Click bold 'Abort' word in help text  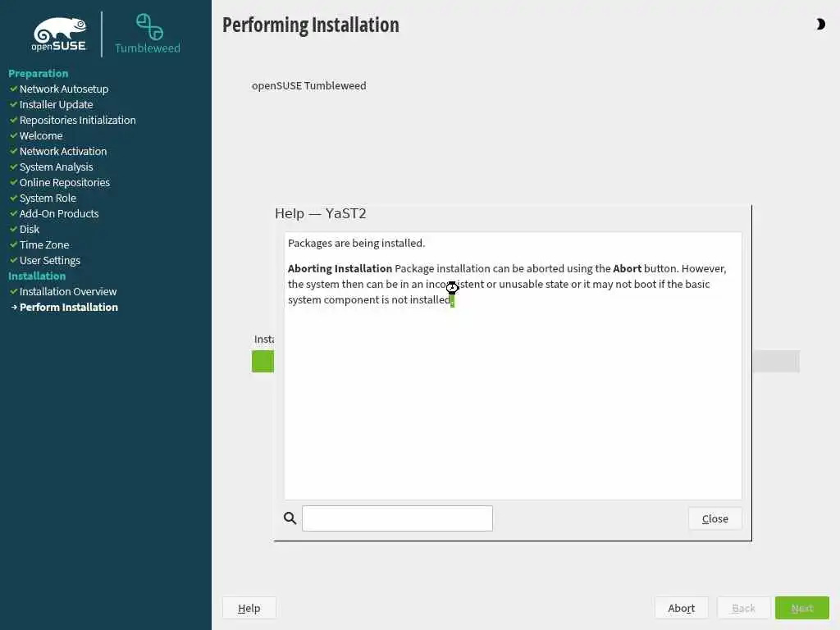coord(628,268)
